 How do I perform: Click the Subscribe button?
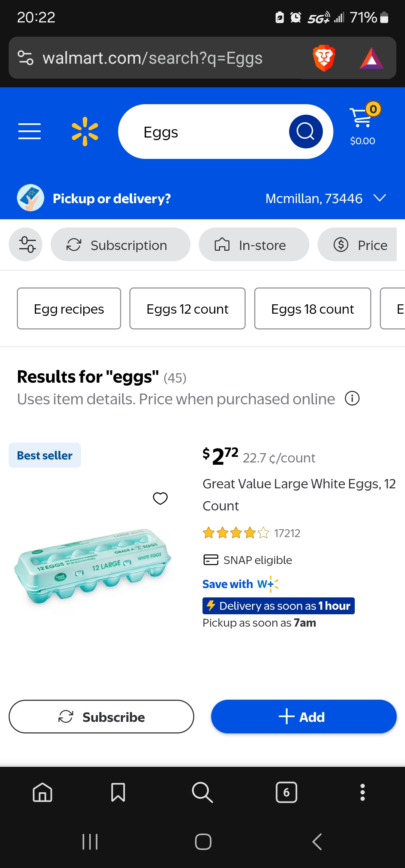click(x=101, y=717)
